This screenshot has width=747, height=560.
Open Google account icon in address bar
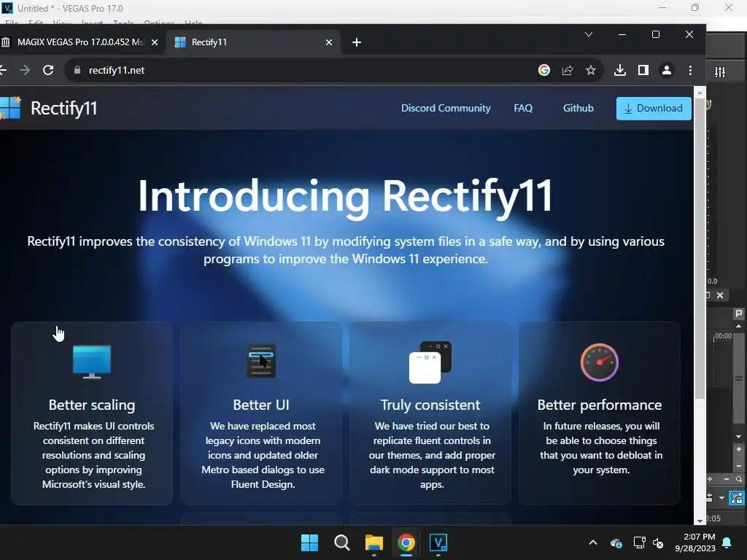(x=544, y=70)
